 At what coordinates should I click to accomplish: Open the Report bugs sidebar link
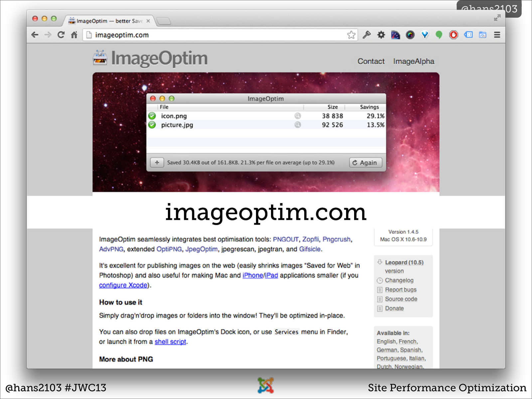tap(401, 290)
